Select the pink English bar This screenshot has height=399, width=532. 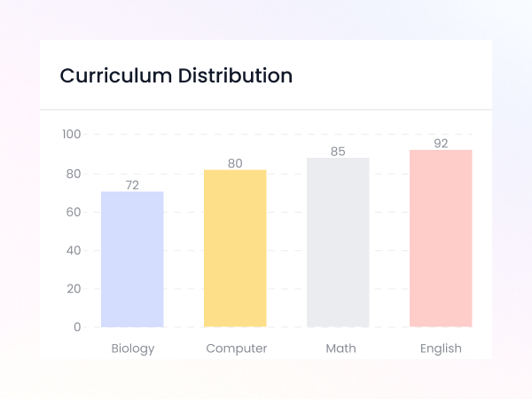click(x=441, y=239)
